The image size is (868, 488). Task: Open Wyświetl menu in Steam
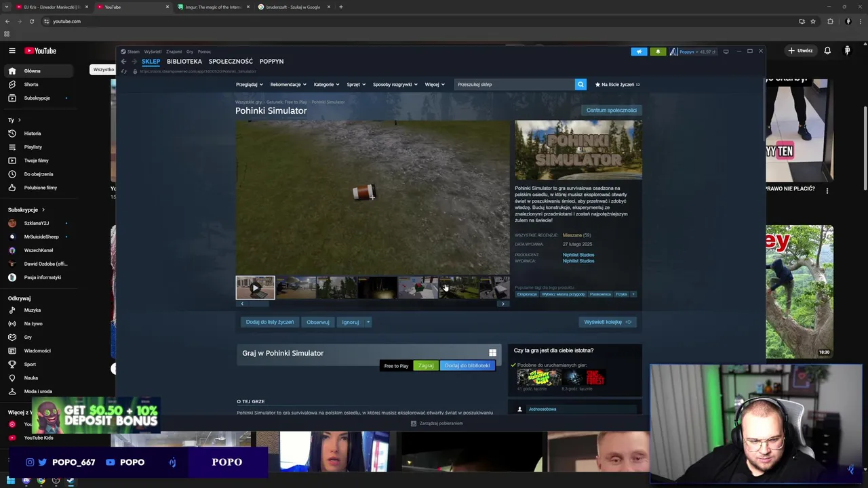coord(153,52)
